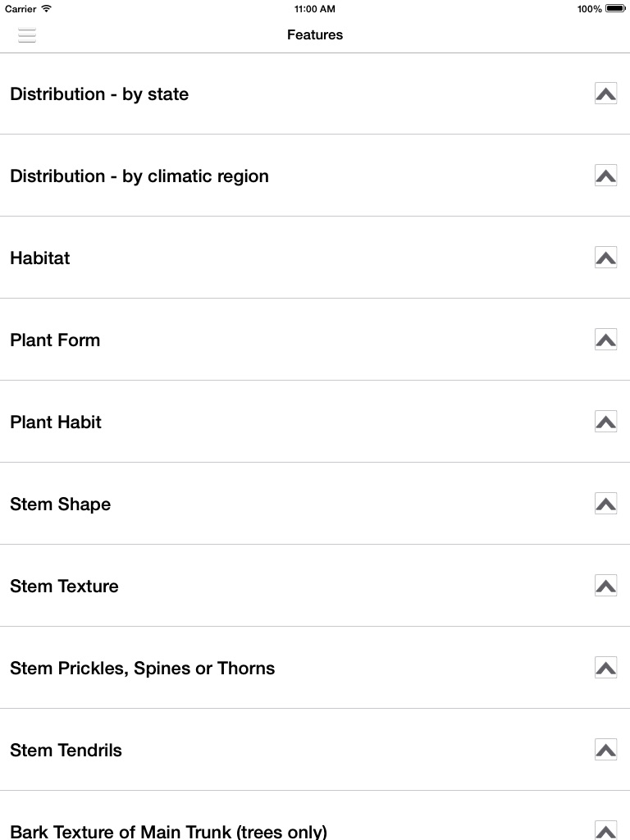Toggle the Habitat section arrow
630x840 pixels.
(605, 257)
